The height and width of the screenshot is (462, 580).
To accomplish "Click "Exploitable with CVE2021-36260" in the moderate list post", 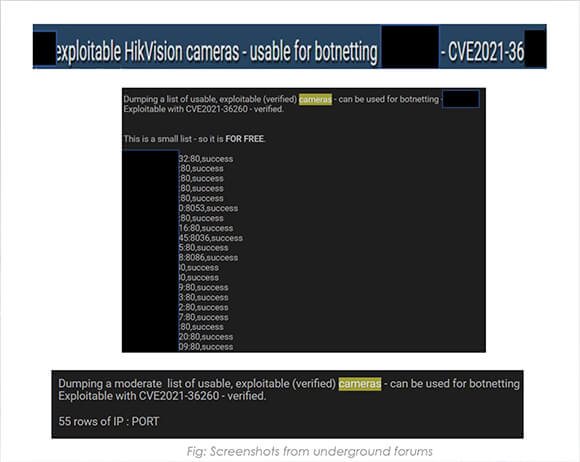I will 139,396.
